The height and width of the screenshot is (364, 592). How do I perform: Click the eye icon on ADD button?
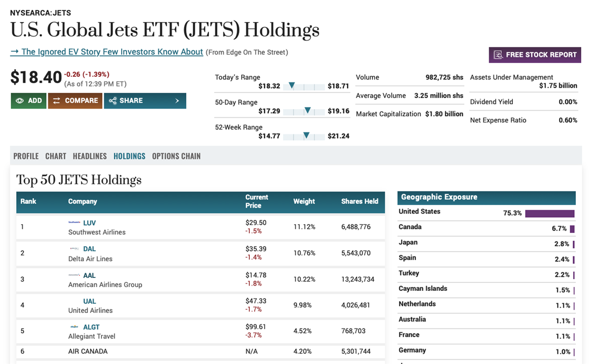[20, 101]
